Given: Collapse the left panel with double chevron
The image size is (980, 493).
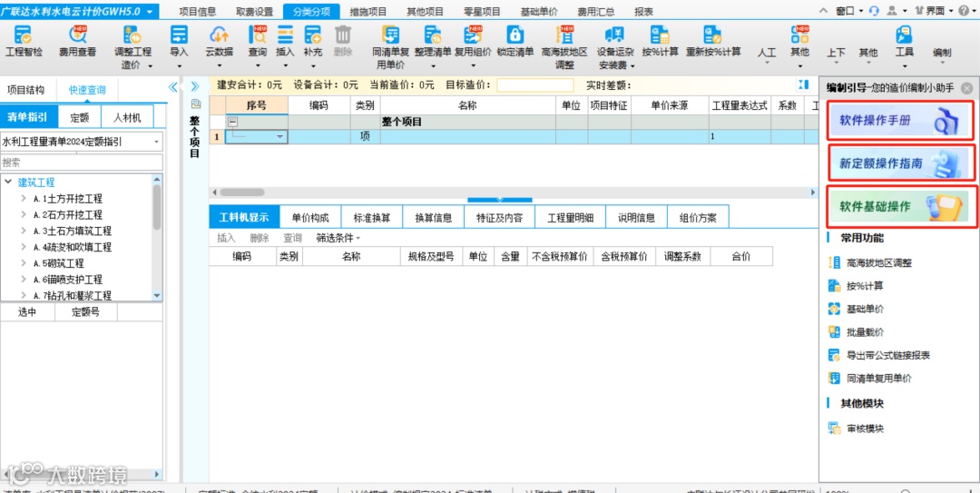Looking at the screenshot, I should tap(173, 87).
